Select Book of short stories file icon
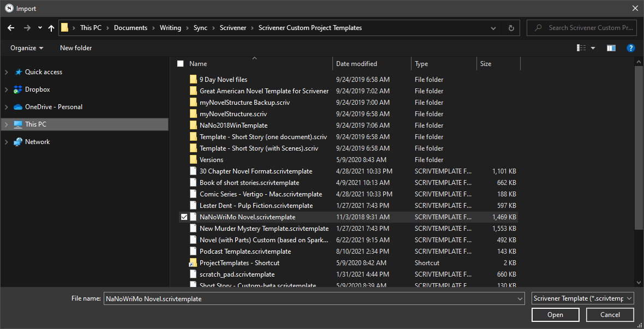Viewport: 644px width, 329px height. point(193,183)
